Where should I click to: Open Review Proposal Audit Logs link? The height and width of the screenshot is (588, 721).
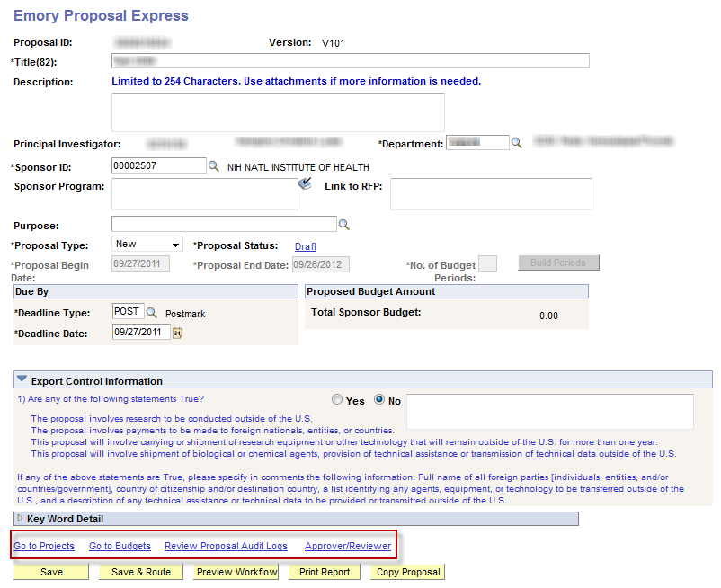pos(226,546)
